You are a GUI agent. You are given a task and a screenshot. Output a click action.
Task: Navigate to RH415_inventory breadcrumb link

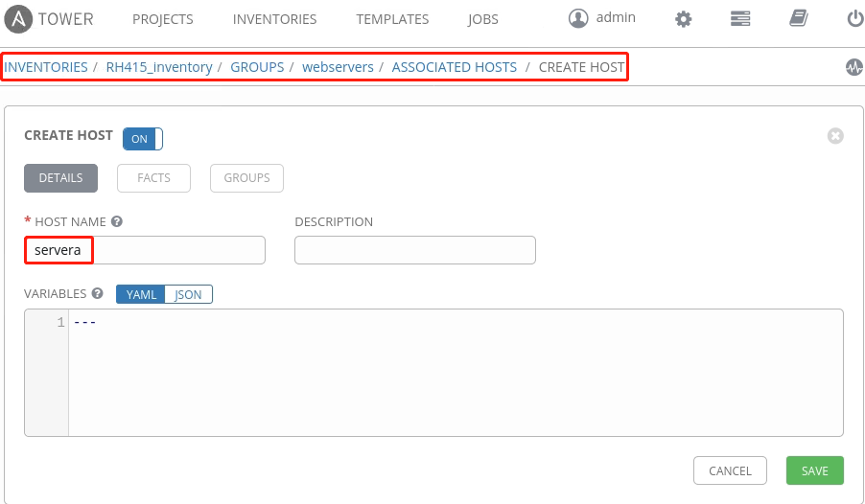coord(159,67)
